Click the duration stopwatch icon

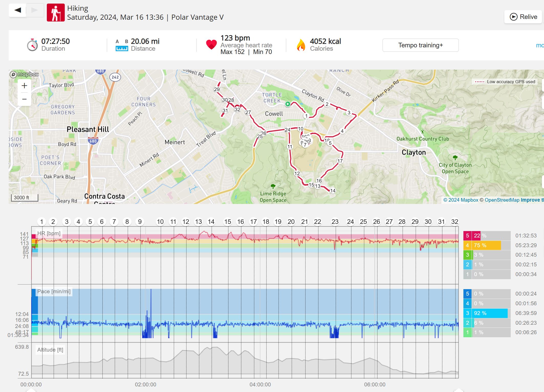point(32,45)
